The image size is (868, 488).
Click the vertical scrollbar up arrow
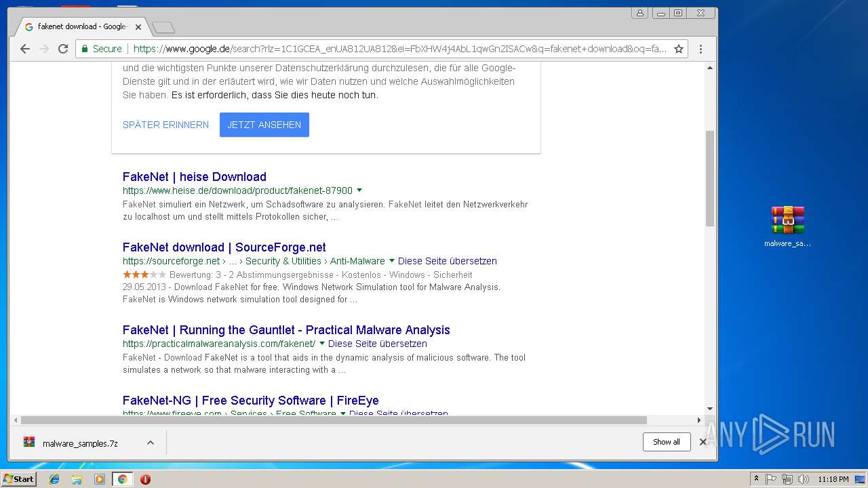710,68
